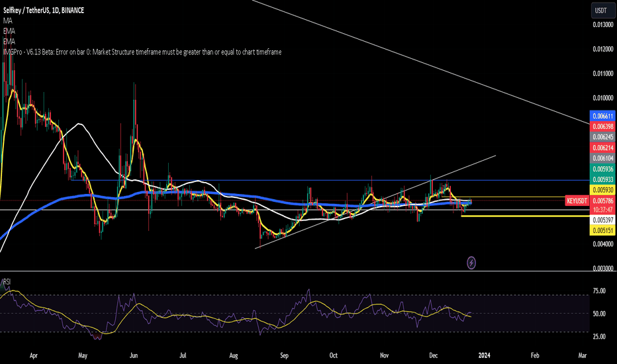
Task: Click the KEYUSDT price tag
Action: click(x=577, y=201)
